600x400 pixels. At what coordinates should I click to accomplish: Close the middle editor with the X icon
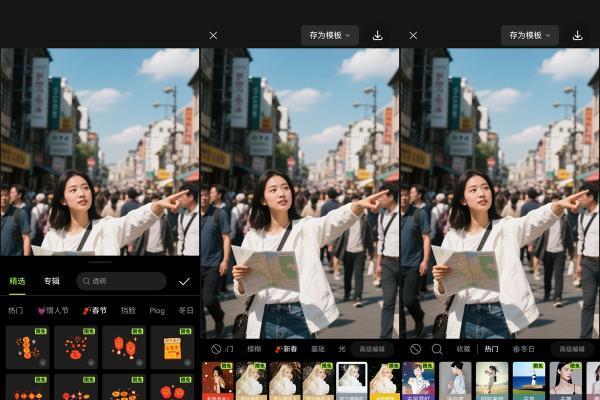[x=213, y=35]
